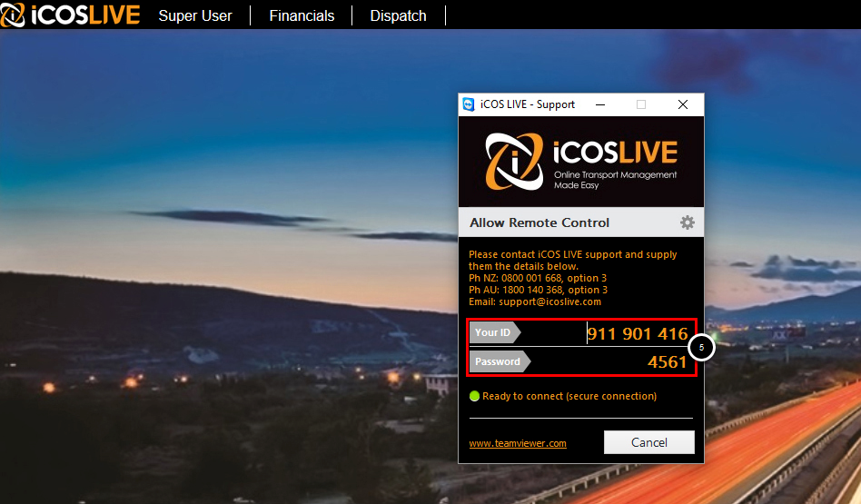The width and height of the screenshot is (861, 504).
Task: Click the Password label
Action: click(x=500, y=361)
